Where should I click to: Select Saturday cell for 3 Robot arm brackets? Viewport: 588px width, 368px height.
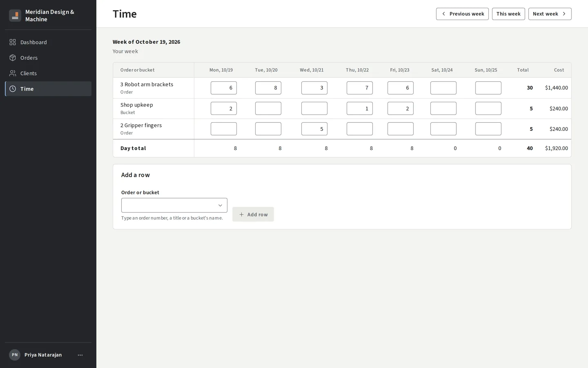coord(443,88)
